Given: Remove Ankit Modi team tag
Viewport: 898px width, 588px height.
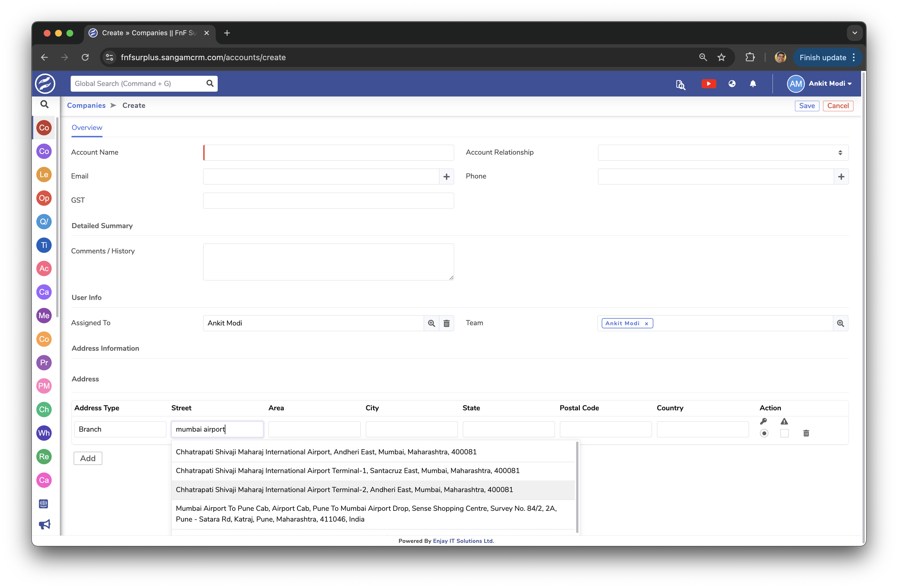Looking at the screenshot, I should click(x=646, y=324).
